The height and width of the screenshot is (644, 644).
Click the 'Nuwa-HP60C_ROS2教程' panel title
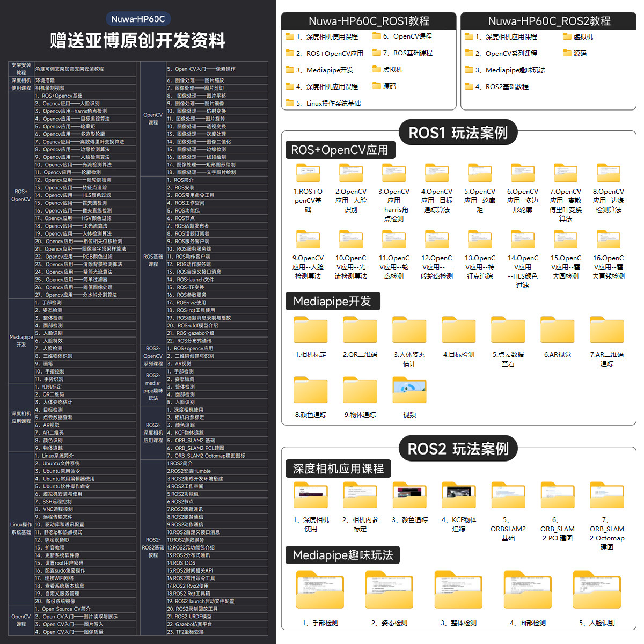[x=549, y=20]
